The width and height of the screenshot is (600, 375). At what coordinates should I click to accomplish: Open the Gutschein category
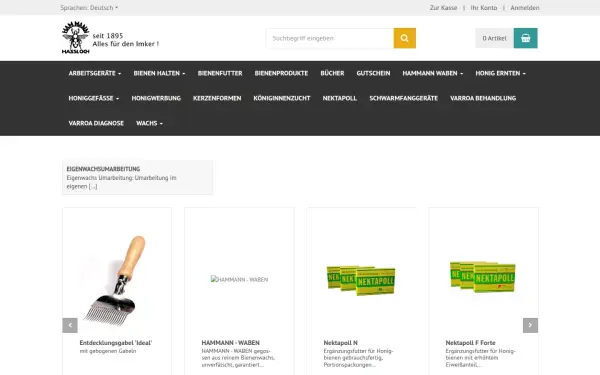click(x=373, y=73)
